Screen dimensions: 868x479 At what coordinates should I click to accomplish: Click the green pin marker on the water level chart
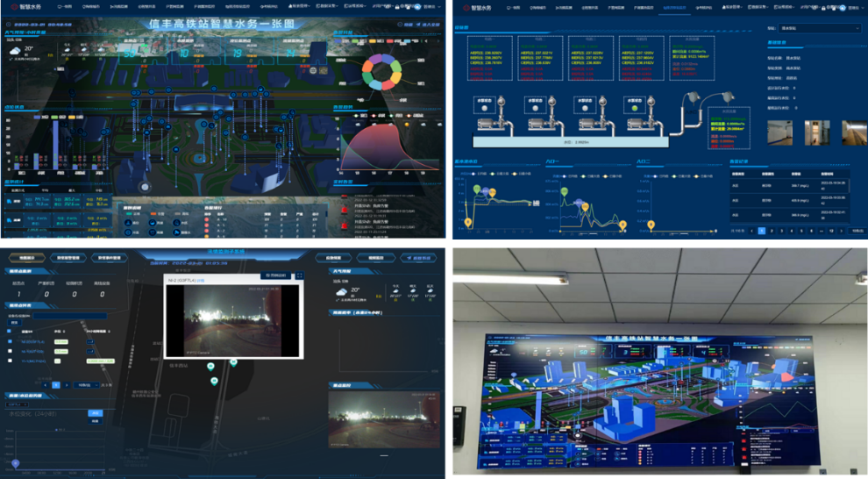point(477,189)
